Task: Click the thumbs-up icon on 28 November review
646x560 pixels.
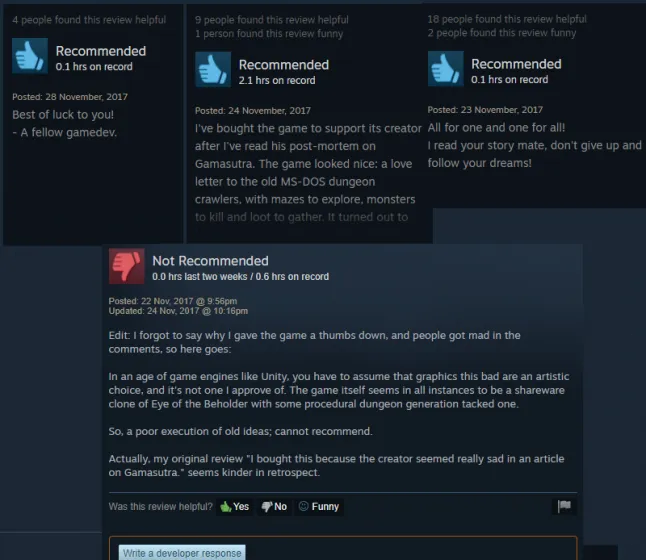Action: [30, 56]
